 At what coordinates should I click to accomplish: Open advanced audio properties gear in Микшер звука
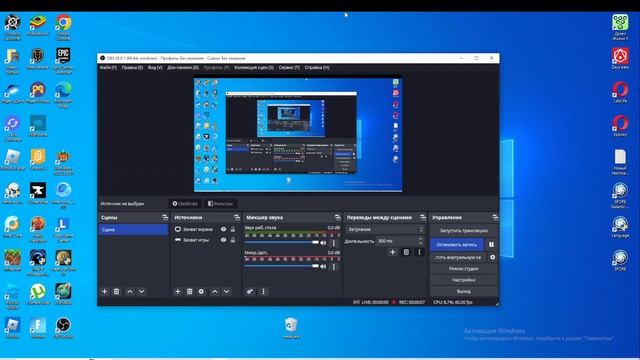coord(250,291)
